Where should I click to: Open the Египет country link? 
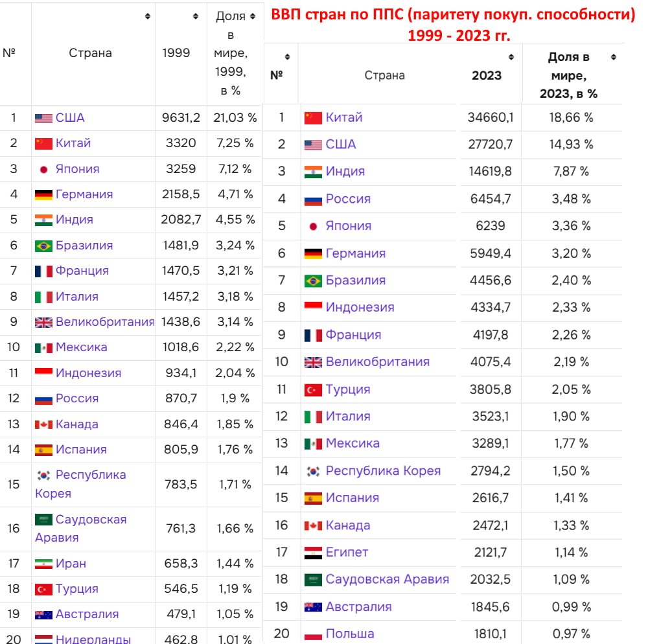pos(347,553)
